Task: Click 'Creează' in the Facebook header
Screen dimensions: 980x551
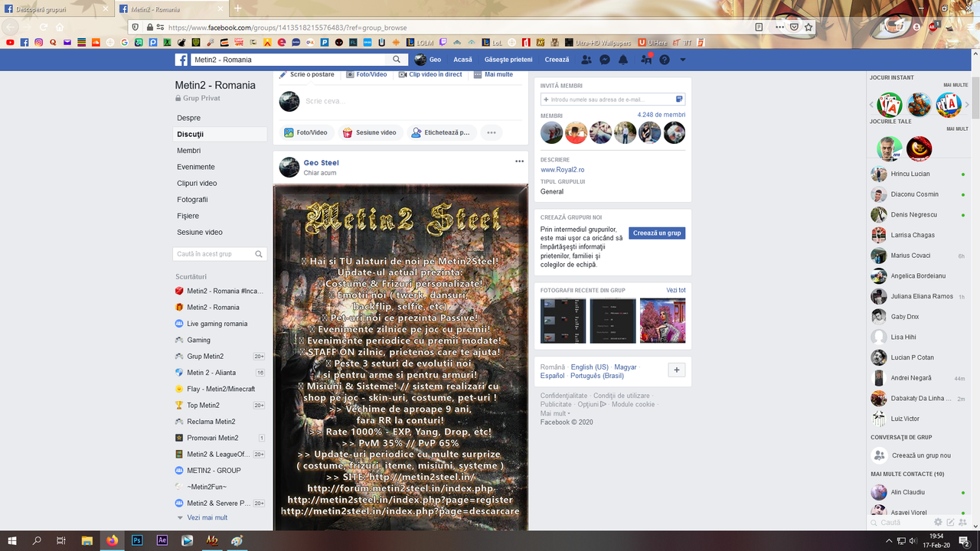Action: point(557,60)
